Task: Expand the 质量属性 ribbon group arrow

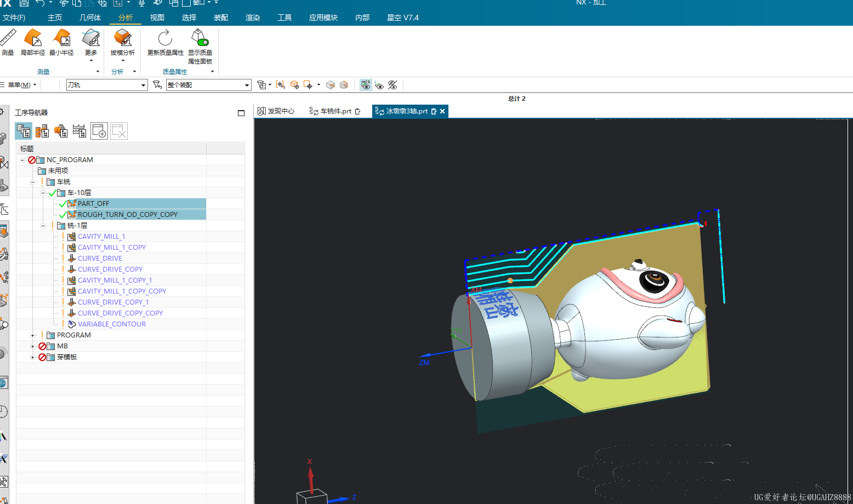Action: (x=212, y=72)
